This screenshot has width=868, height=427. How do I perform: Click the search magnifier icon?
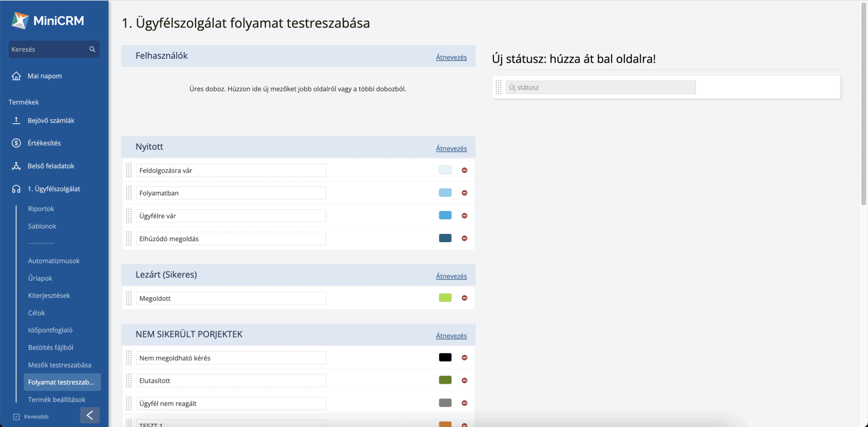(92, 49)
